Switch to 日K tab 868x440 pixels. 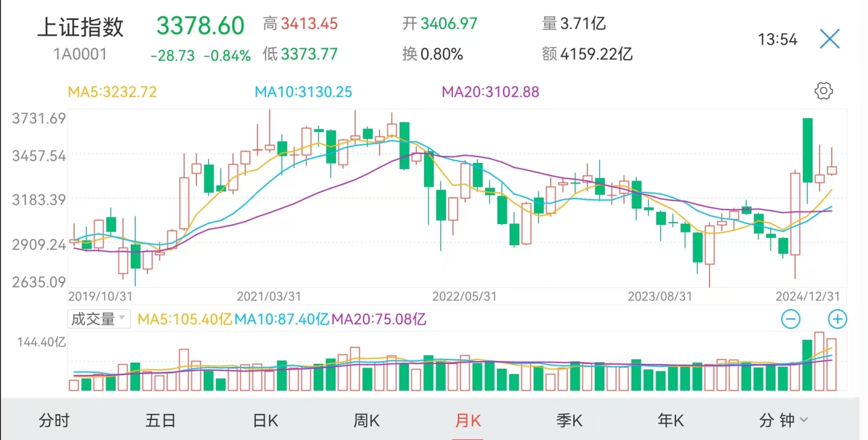click(x=265, y=421)
